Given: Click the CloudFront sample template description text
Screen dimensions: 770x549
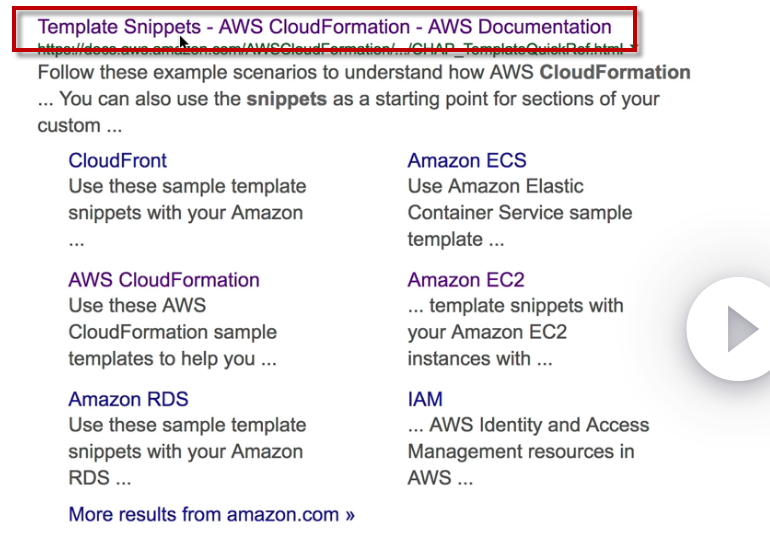Looking at the screenshot, I should 187,199.
